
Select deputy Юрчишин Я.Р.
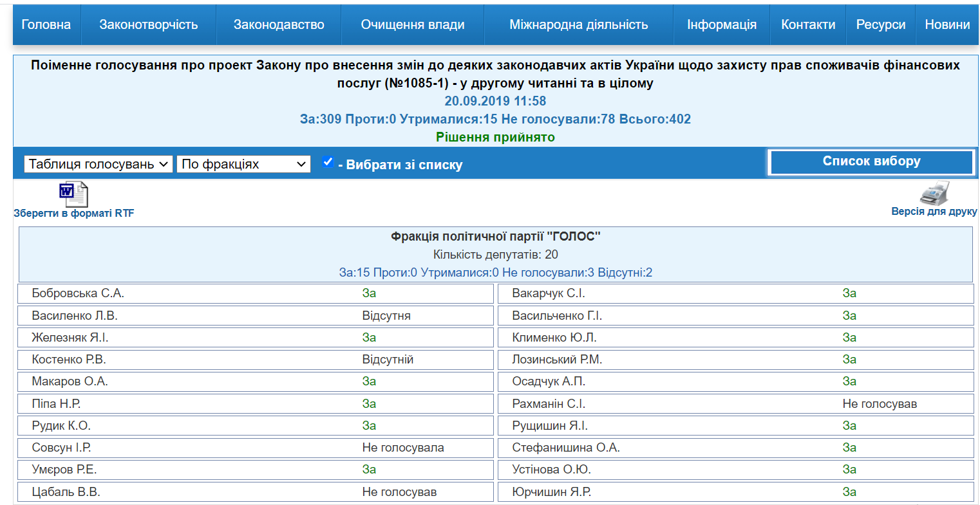click(x=552, y=492)
